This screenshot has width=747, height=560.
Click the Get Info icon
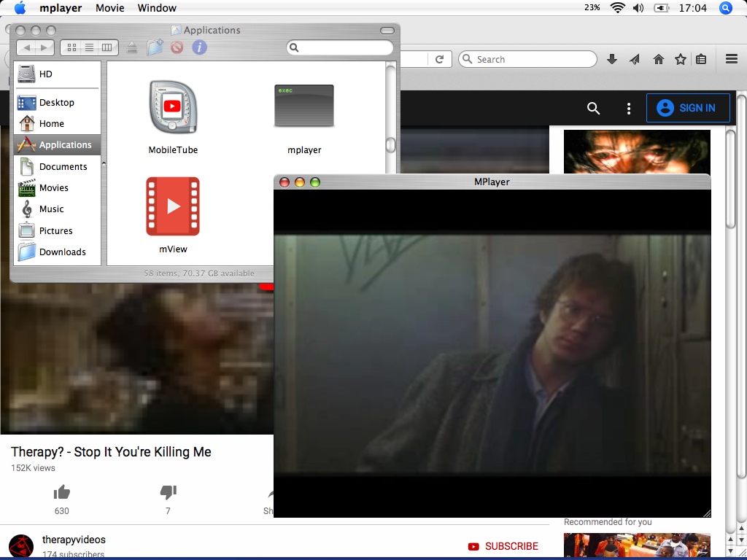click(x=199, y=47)
